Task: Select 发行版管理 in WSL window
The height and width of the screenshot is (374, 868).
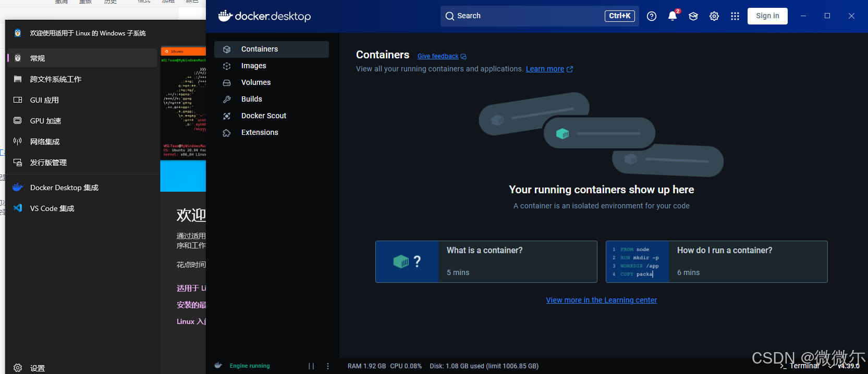Action: click(82, 162)
